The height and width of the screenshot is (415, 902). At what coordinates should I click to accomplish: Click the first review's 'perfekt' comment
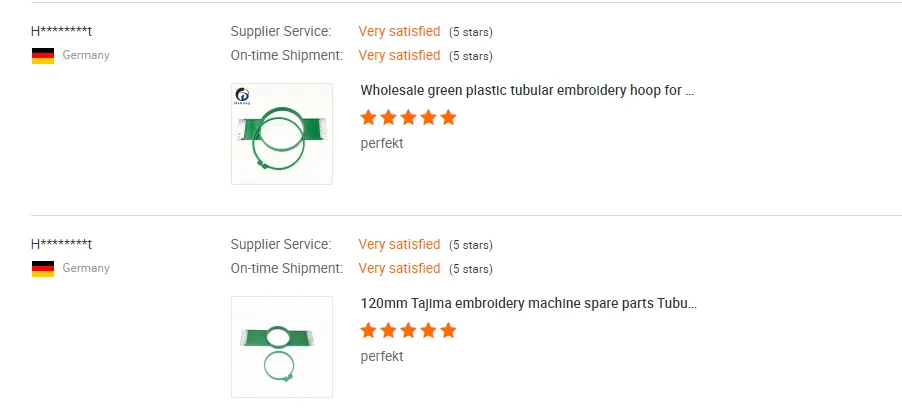coord(382,144)
